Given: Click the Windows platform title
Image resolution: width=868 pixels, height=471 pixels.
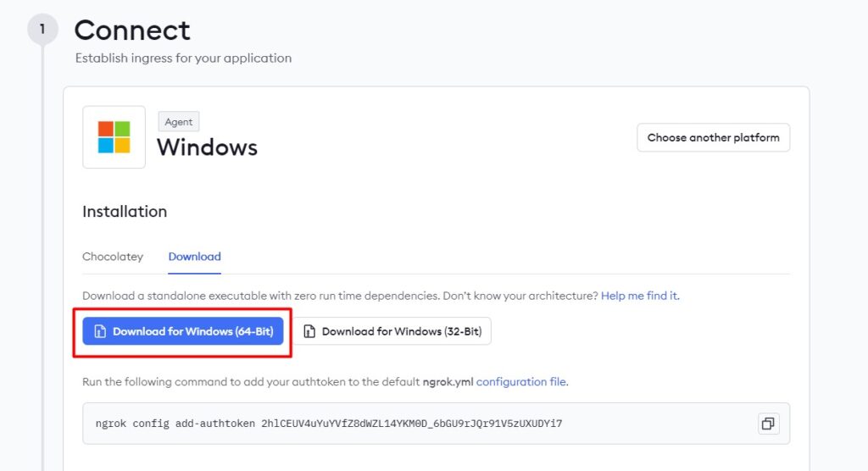Looking at the screenshot, I should coord(207,147).
